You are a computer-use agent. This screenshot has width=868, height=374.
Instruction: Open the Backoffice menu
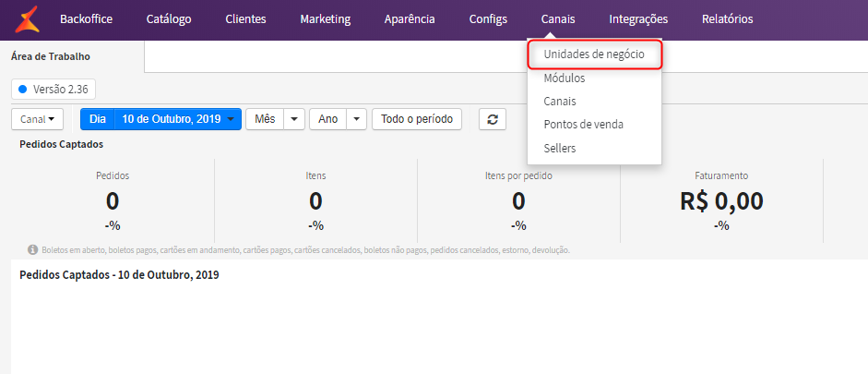[86, 19]
